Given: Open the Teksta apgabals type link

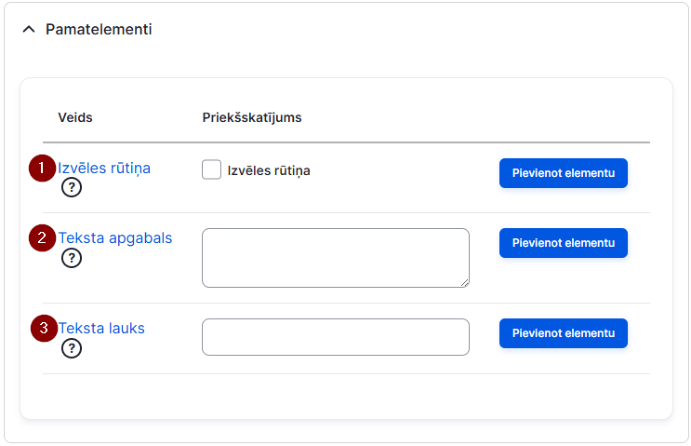Looking at the screenshot, I should pos(115,238).
